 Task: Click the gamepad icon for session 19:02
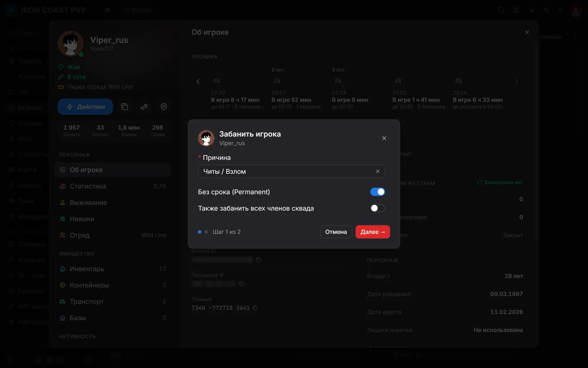(398, 81)
